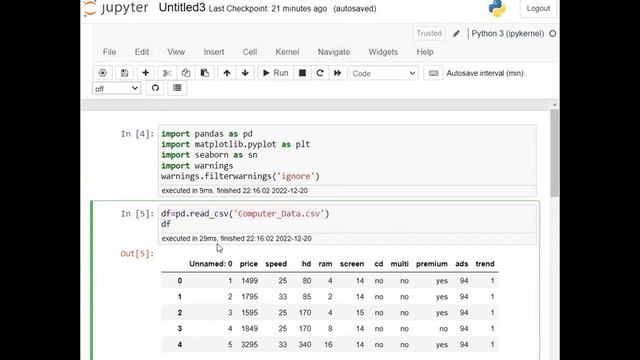Click inside the read_csv code cell In [5]
The height and width of the screenshot is (360, 640).
(347, 219)
